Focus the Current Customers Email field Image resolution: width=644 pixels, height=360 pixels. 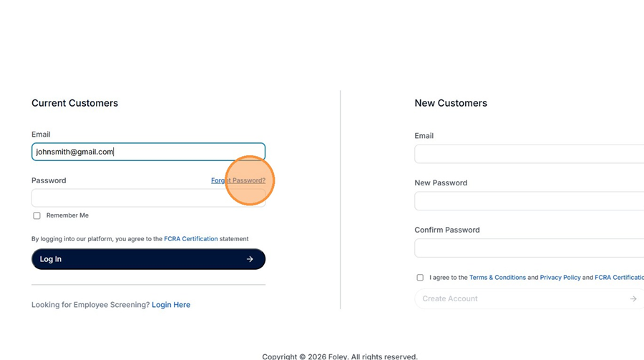coord(148,152)
